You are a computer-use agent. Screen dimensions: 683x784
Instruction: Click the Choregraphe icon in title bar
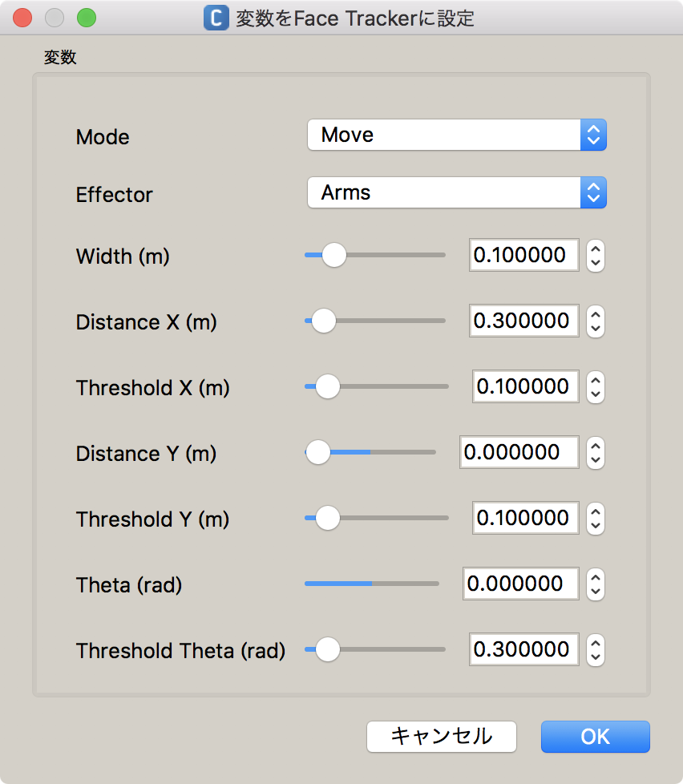[216, 18]
